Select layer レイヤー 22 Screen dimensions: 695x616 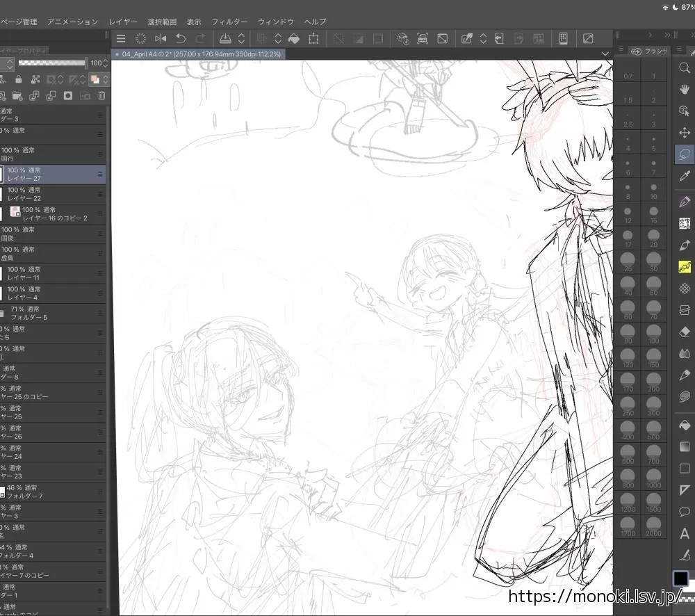(x=53, y=194)
